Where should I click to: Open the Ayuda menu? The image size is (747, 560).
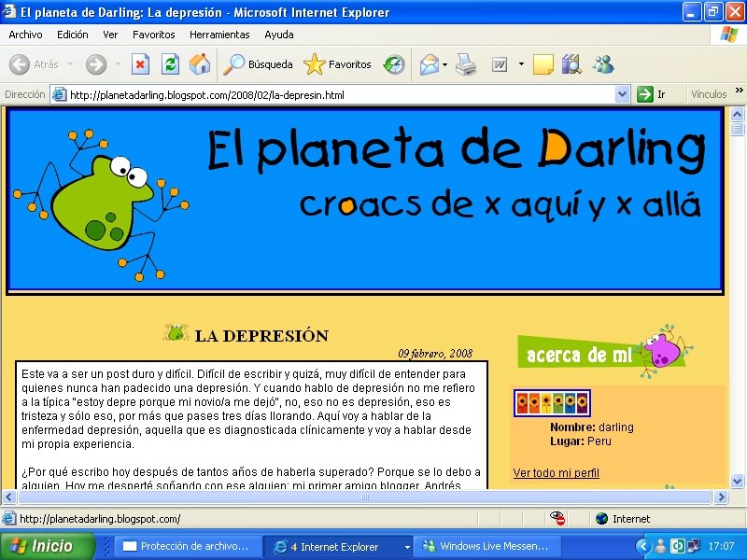[278, 35]
